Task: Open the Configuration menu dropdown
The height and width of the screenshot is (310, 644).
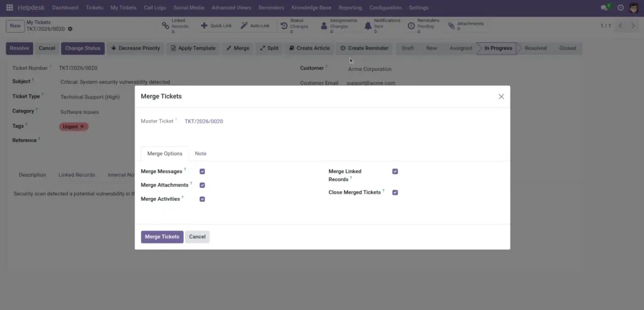Action: [386, 8]
